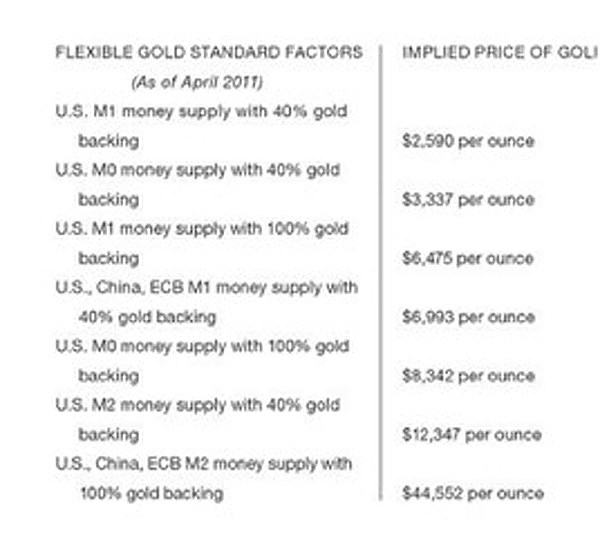Image resolution: width=600 pixels, height=546 pixels.
Task: Click the $8,342 per ounce price
Action: point(467,376)
